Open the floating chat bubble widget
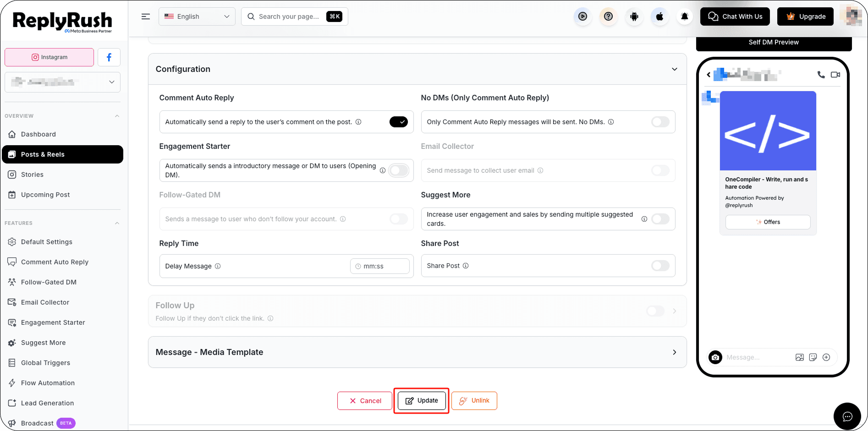 847,416
